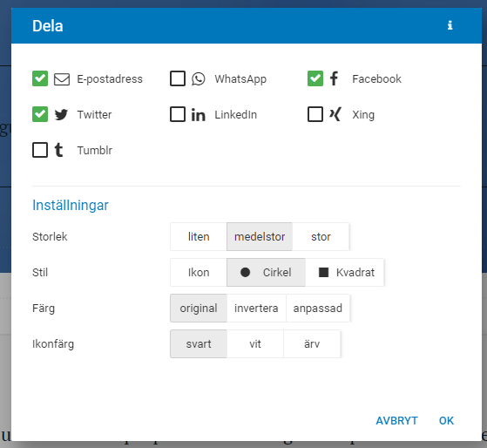Click the AVBRYT button
This screenshot has height=448, width=487.
[x=396, y=421]
